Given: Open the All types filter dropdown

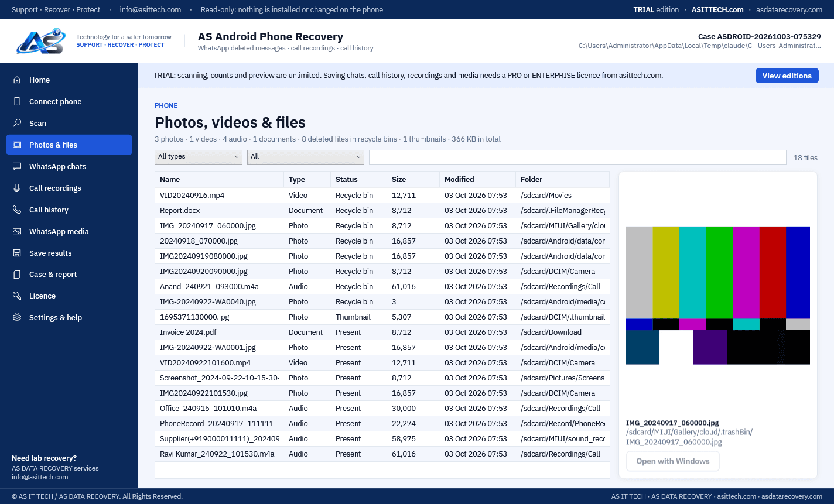Looking at the screenshot, I should (x=199, y=157).
